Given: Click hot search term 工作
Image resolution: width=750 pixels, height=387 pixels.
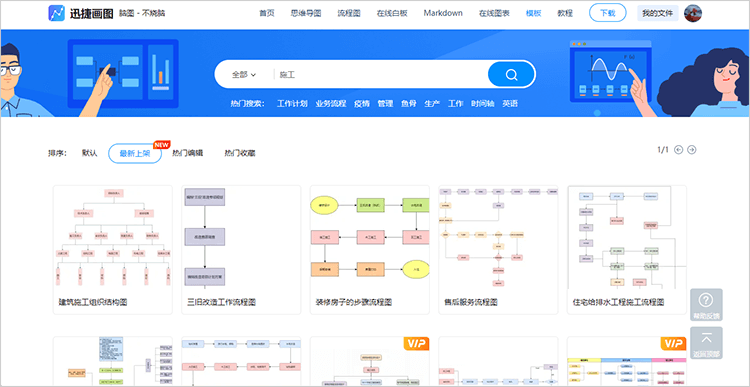Looking at the screenshot, I should pyautogui.click(x=455, y=103).
